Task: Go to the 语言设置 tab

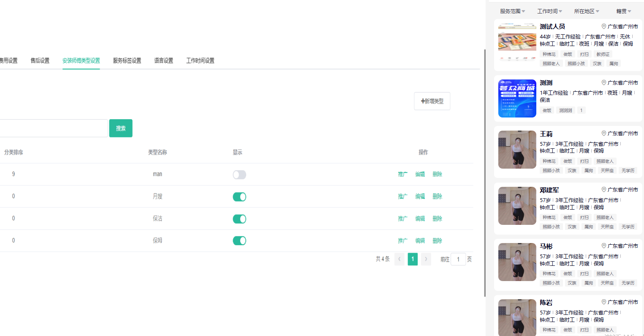Action: click(164, 61)
